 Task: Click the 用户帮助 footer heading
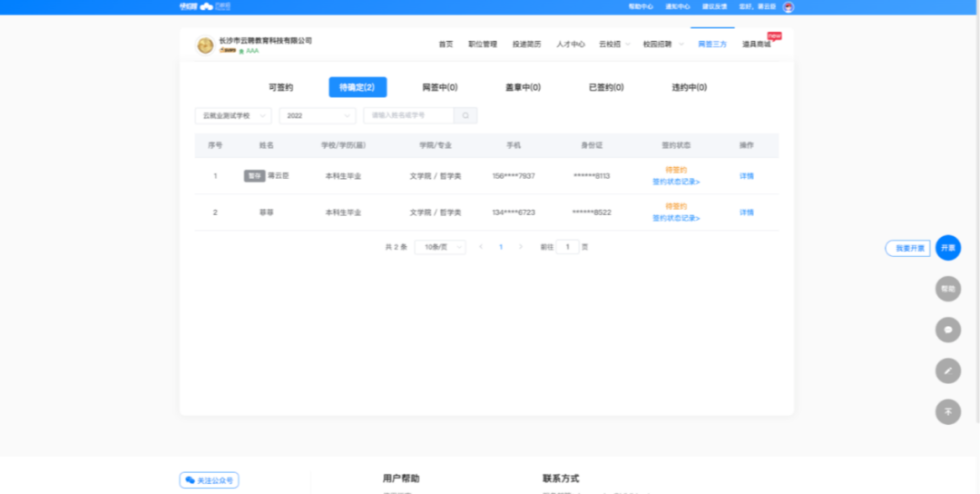[x=401, y=479]
